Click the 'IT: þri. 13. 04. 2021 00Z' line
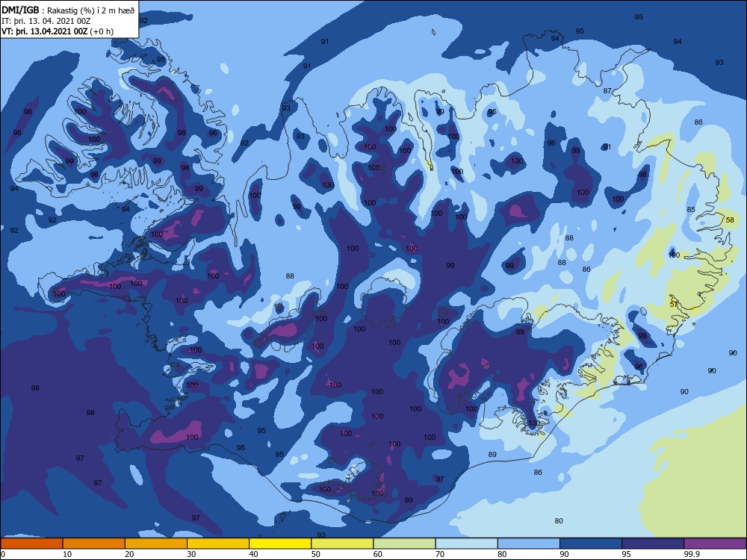747x560 pixels. pyautogui.click(x=46, y=21)
